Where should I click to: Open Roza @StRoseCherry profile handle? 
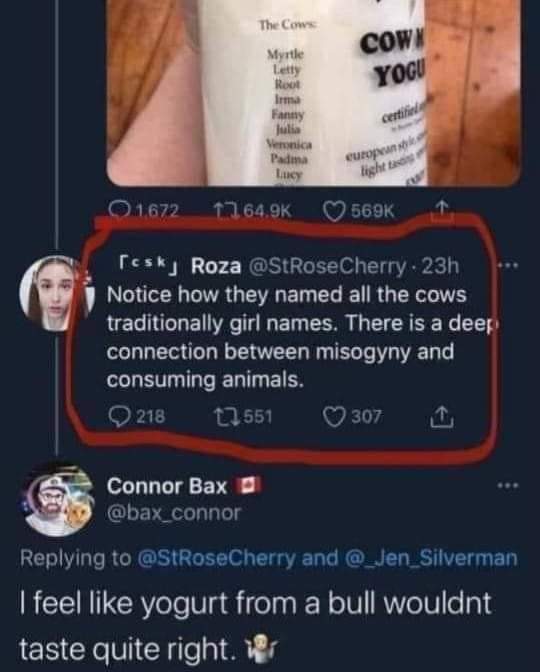pyautogui.click(x=326, y=266)
